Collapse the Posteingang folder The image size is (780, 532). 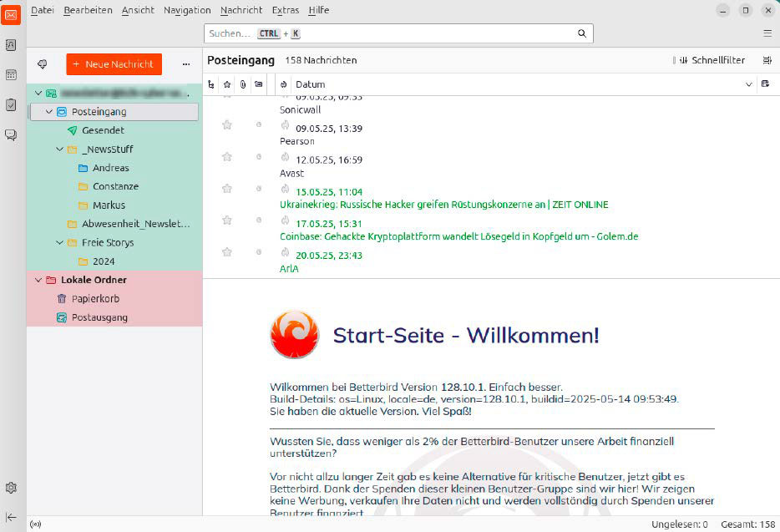tap(48, 112)
